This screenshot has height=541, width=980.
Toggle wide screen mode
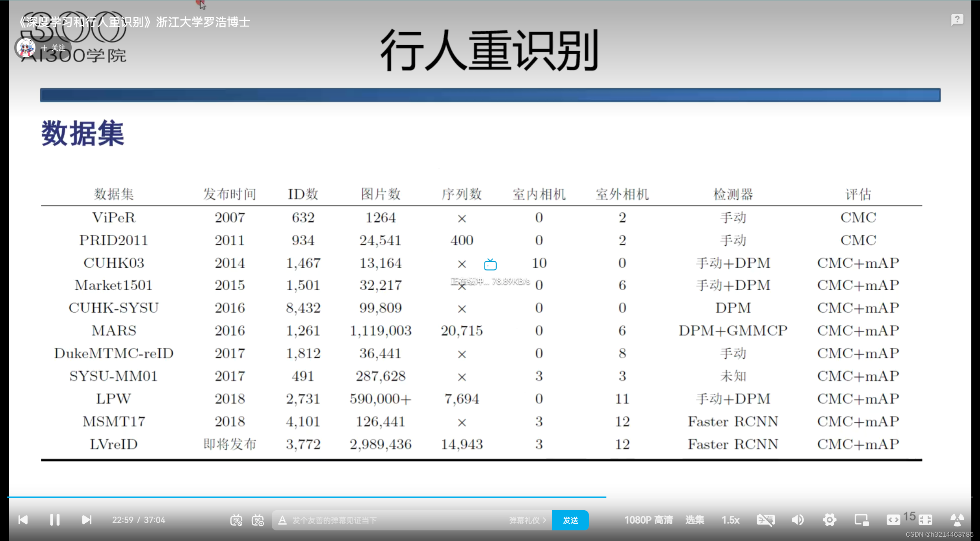click(893, 520)
